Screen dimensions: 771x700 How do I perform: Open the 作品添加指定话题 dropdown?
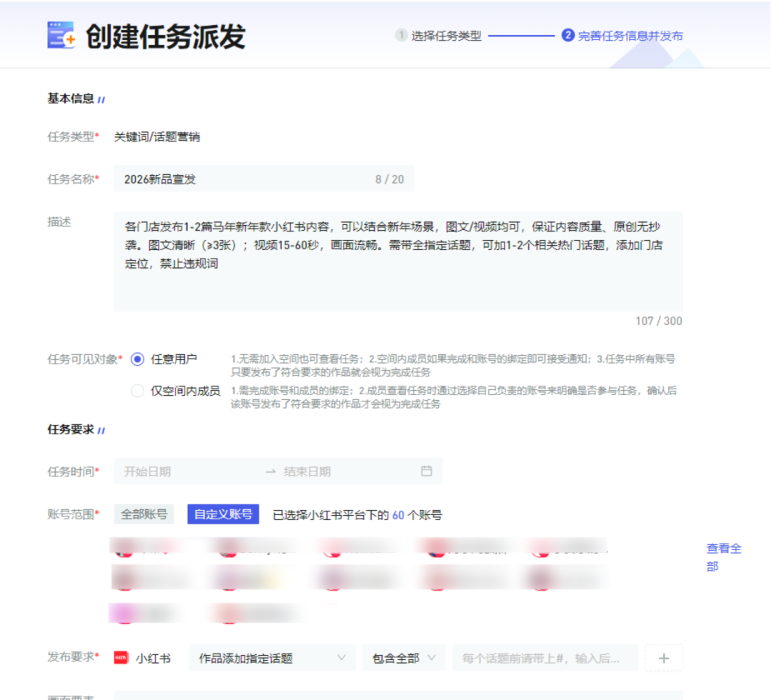click(272, 658)
